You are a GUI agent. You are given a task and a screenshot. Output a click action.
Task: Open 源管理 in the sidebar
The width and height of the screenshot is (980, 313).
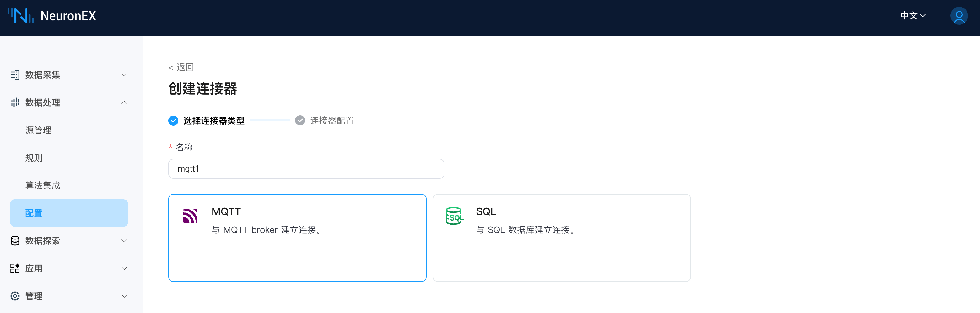[38, 130]
